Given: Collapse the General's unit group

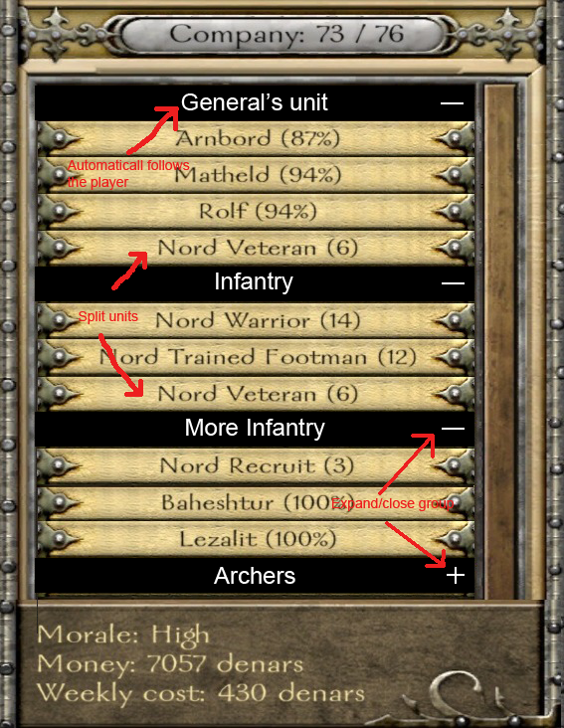Looking at the screenshot, I should coord(452,103).
